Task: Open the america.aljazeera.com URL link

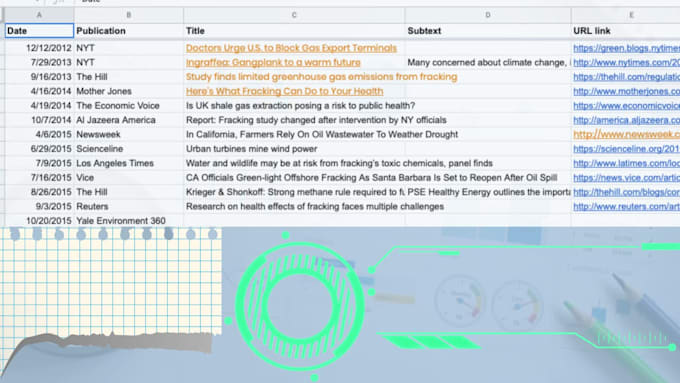Action: 626,120
